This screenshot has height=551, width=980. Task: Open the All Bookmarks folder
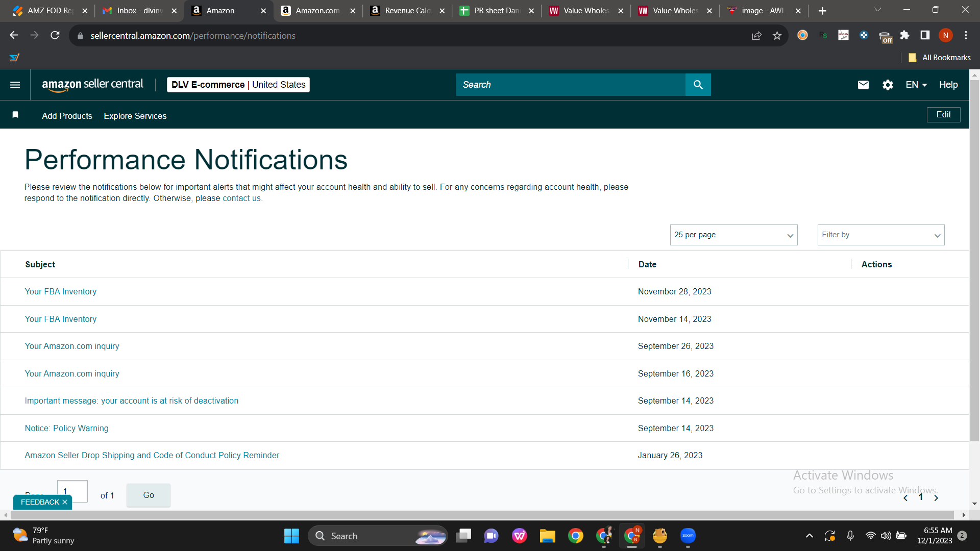[940, 58]
